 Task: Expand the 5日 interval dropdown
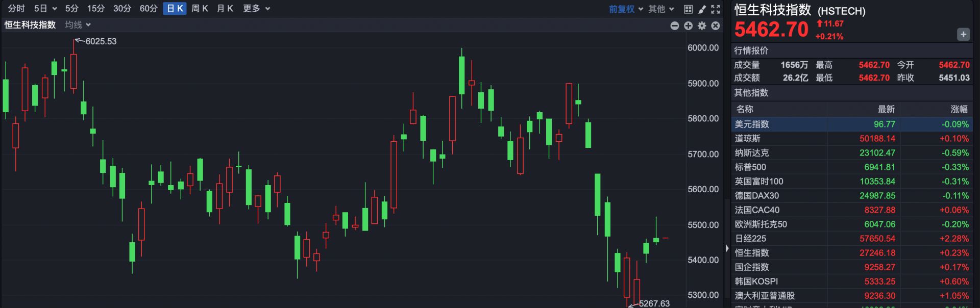[x=43, y=9]
